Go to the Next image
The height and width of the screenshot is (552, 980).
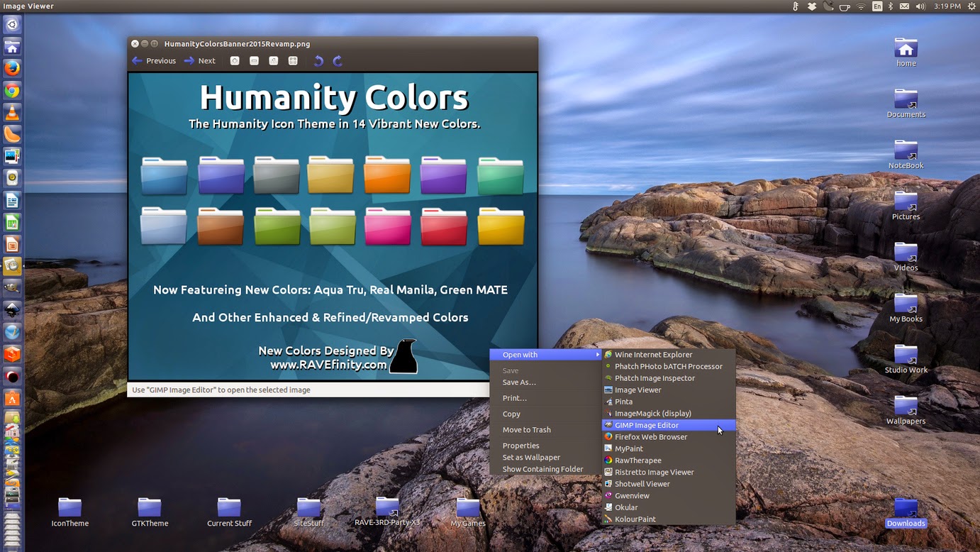click(200, 61)
